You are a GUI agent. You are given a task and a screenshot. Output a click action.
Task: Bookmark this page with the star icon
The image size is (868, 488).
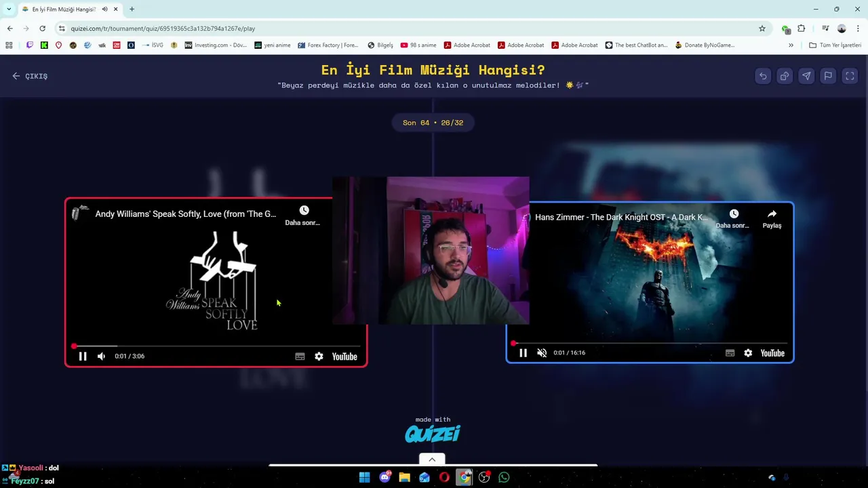tap(762, 28)
